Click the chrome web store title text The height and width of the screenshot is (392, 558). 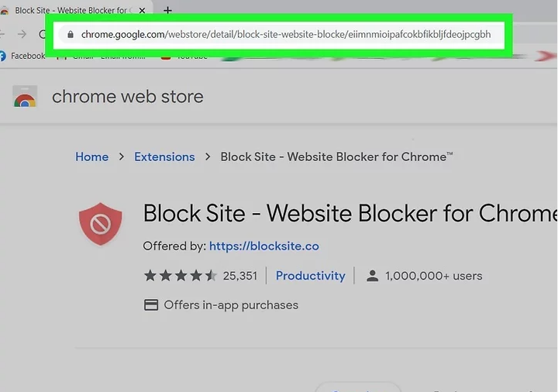coord(127,97)
